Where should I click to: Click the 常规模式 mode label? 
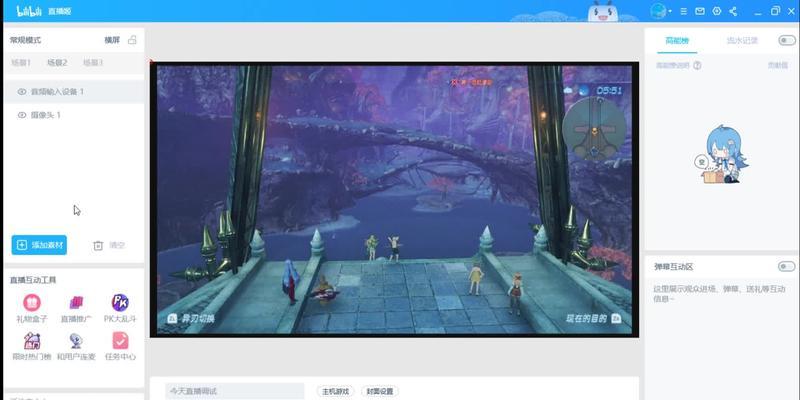(x=26, y=40)
